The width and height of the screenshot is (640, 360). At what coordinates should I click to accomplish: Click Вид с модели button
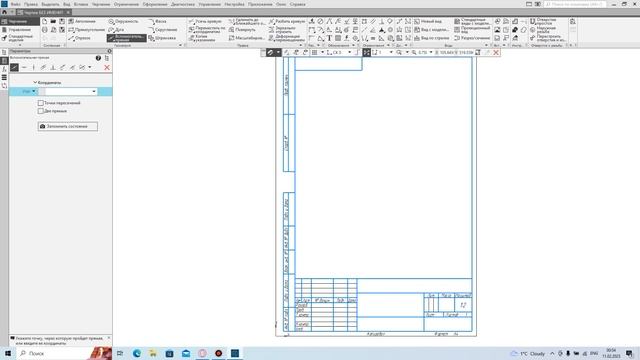[431, 30]
